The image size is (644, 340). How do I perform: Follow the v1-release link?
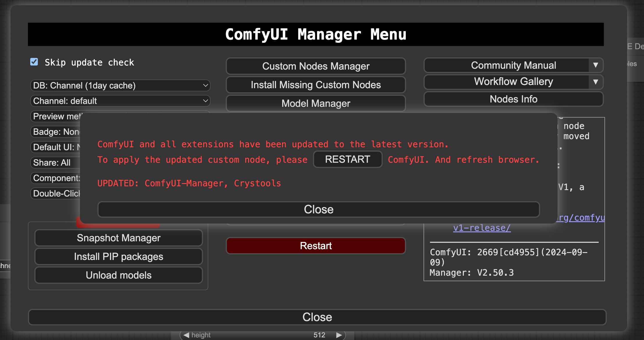click(482, 228)
